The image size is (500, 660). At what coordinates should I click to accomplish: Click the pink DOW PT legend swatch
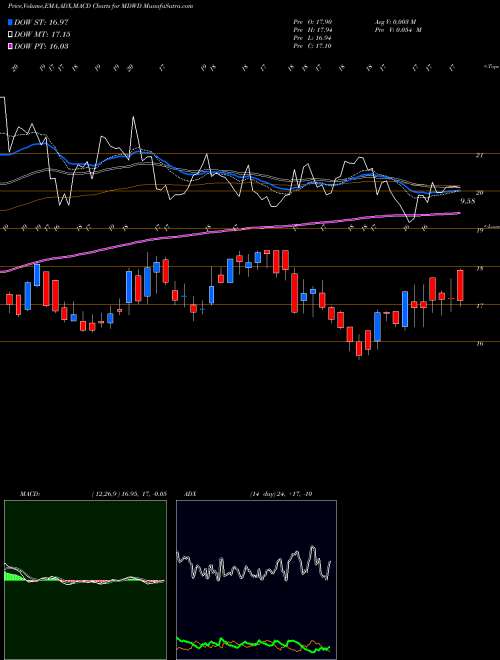10,47
